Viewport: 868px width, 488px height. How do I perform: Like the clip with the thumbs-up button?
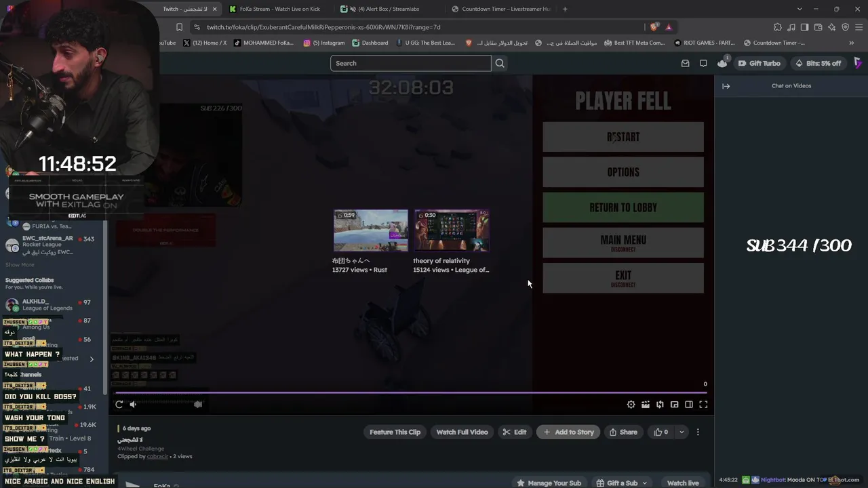(x=661, y=432)
